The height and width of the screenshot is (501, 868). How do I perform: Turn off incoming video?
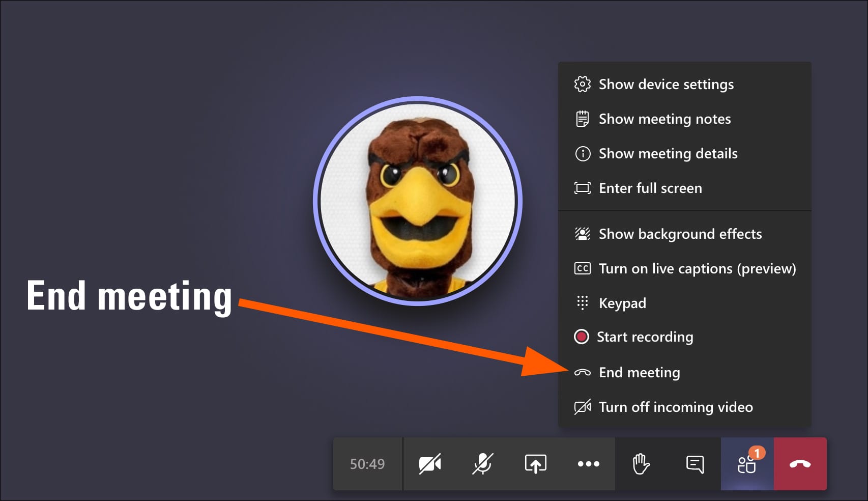pos(675,407)
